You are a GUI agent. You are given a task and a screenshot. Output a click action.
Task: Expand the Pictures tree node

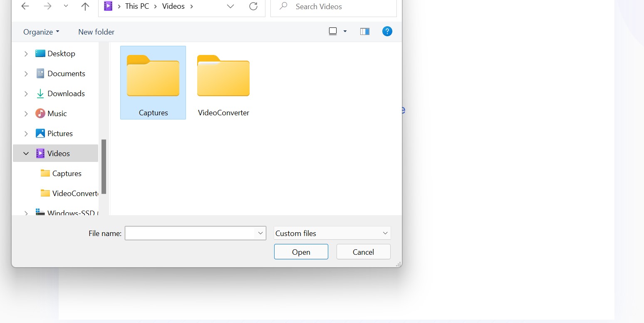pyautogui.click(x=26, y=134)
